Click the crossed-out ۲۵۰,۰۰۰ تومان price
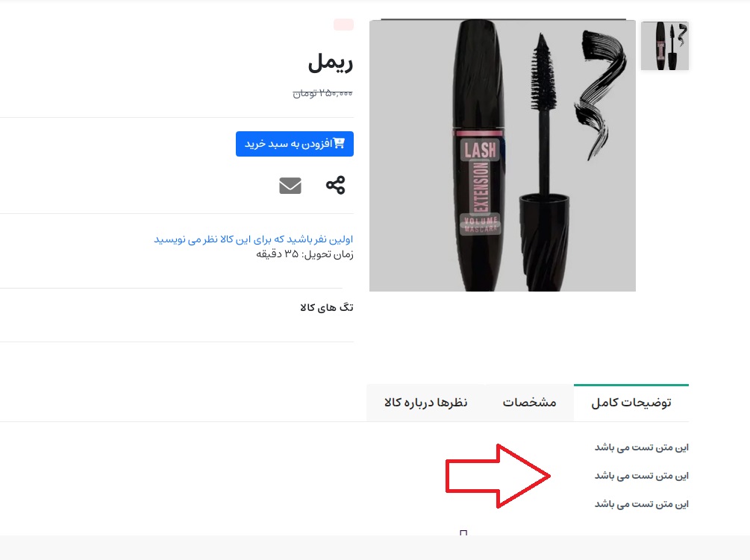The image size is (750, 560). point(323,93)
